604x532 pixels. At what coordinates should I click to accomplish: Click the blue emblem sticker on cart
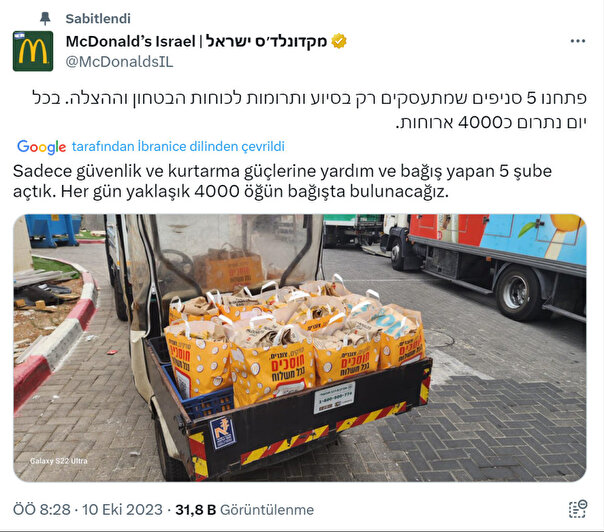click(223, 433)
